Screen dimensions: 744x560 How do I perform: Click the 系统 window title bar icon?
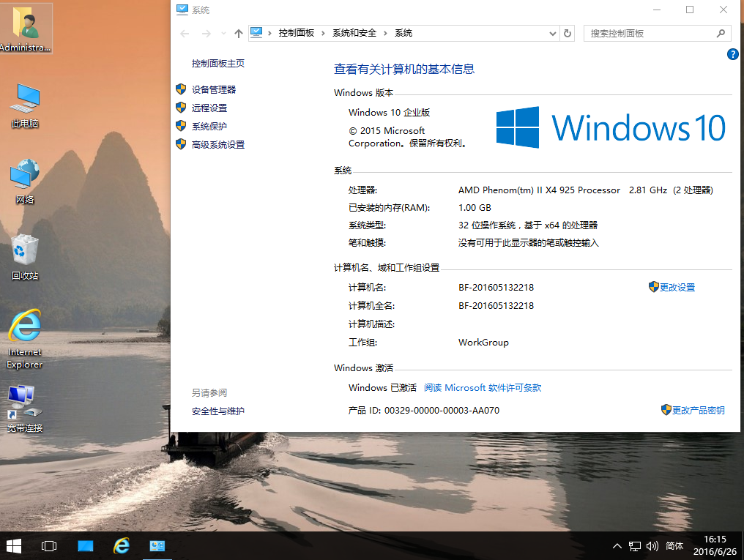tap(182, 10)
